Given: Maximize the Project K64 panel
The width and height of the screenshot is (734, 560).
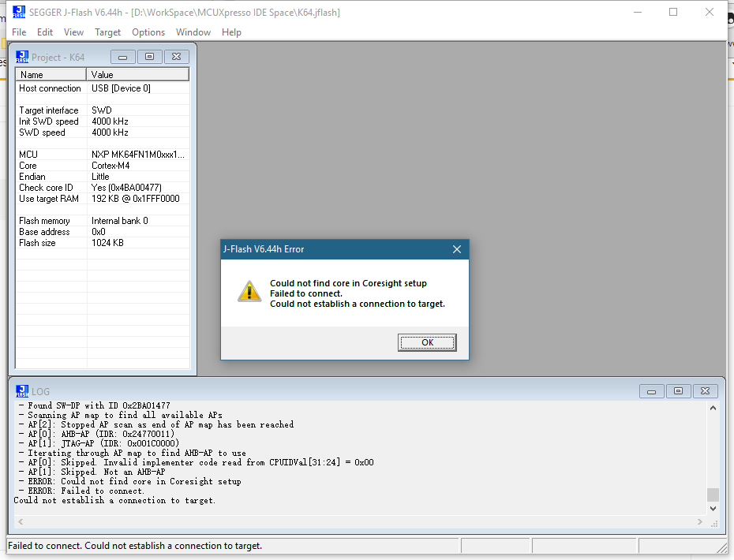Looking at the screenshot, I should (x=149, y=57).
